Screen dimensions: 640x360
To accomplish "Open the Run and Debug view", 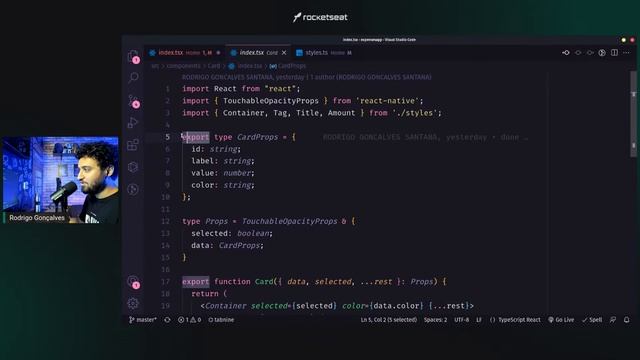I will 133,122.
